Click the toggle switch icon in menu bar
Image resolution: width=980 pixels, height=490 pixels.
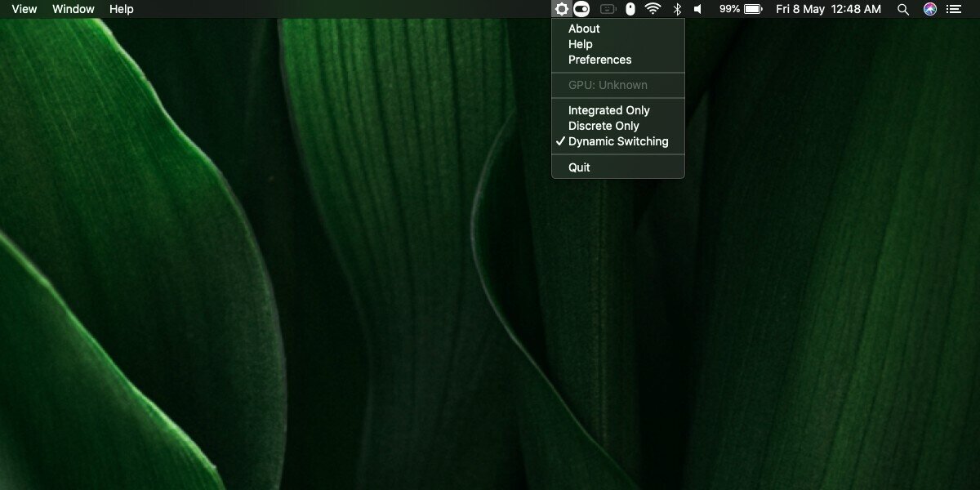point(581,9)
